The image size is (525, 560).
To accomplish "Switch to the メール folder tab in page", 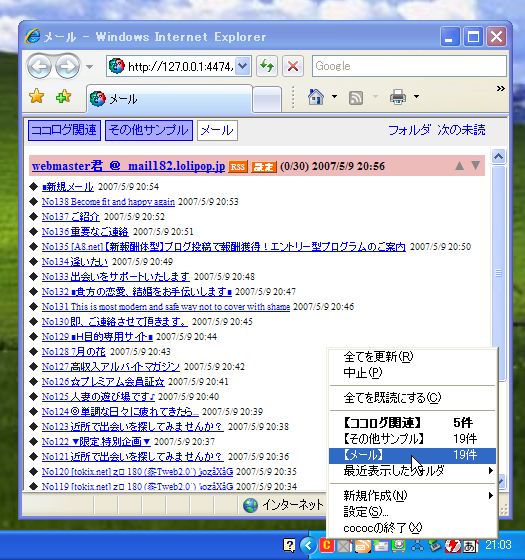I will [217, 130].
